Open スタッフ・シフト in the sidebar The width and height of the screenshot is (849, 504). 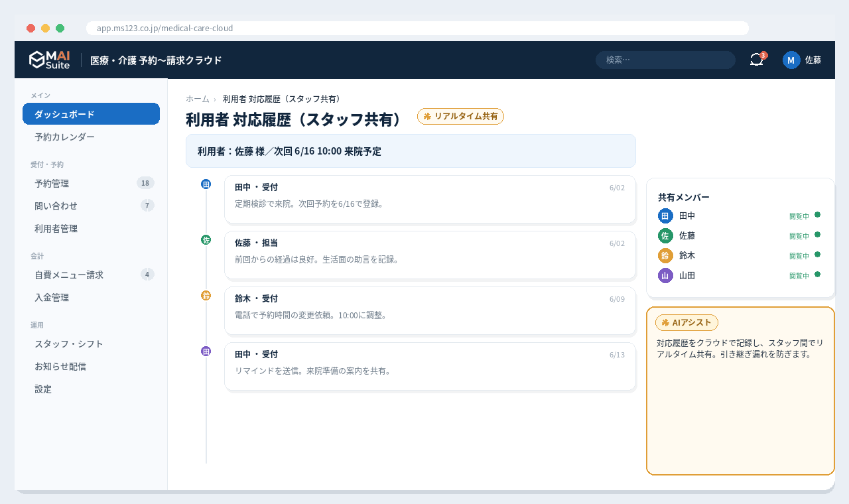pyautogui.click(x=91, y=344)
